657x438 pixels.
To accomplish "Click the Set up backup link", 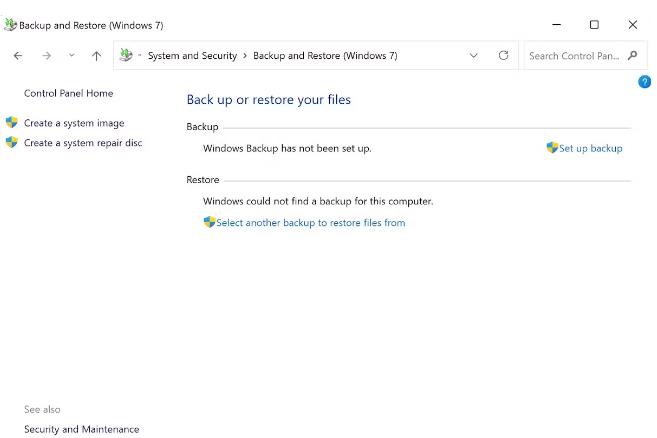I will [590, 148].
